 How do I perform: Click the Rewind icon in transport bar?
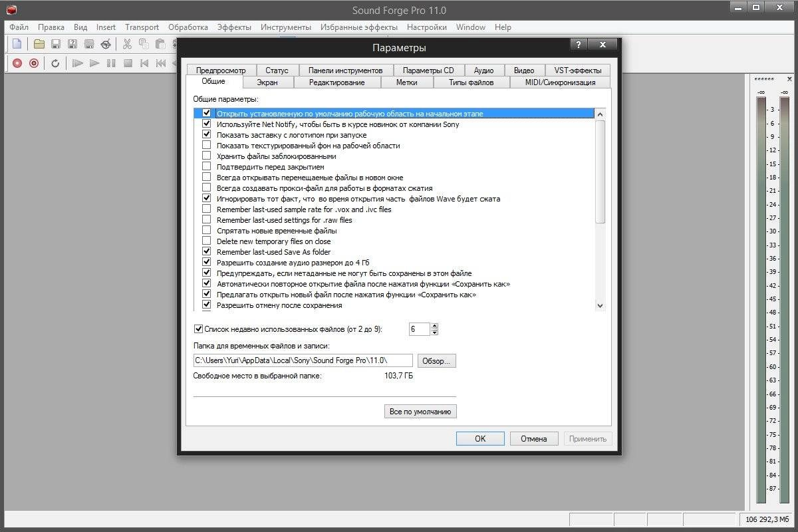(160, 63)
